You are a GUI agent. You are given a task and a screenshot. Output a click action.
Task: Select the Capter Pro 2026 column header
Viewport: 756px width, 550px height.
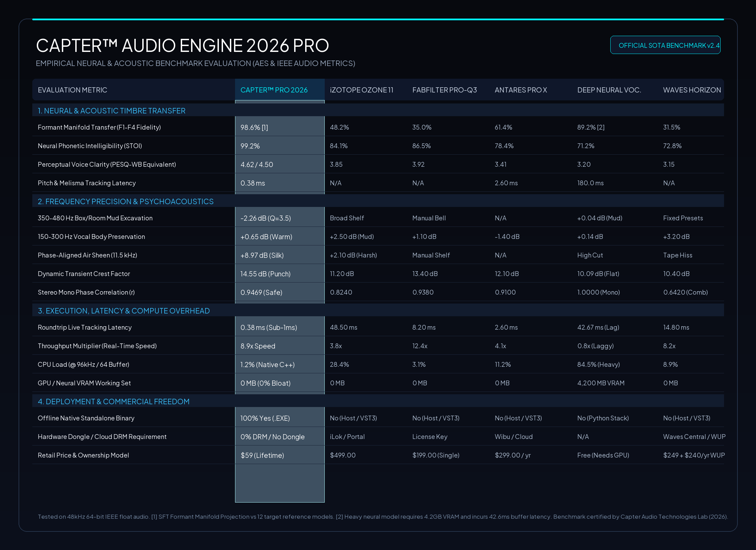coord(274,90)
